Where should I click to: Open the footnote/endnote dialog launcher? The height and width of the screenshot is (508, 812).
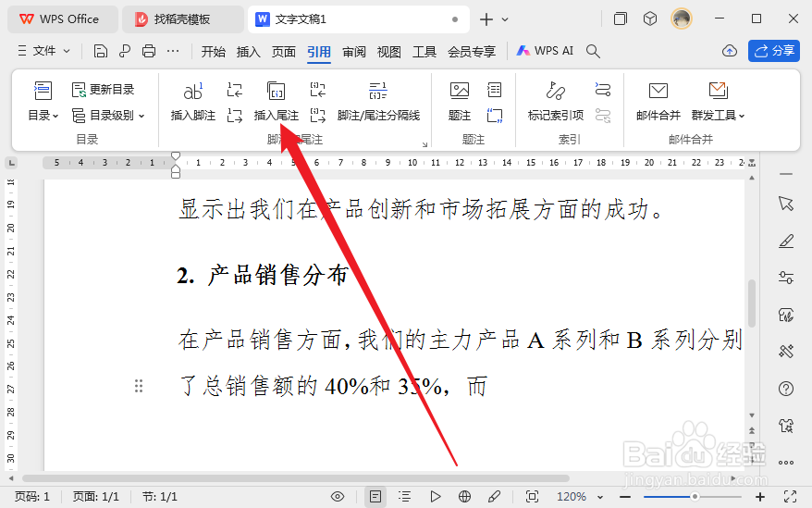pos(424,144)
